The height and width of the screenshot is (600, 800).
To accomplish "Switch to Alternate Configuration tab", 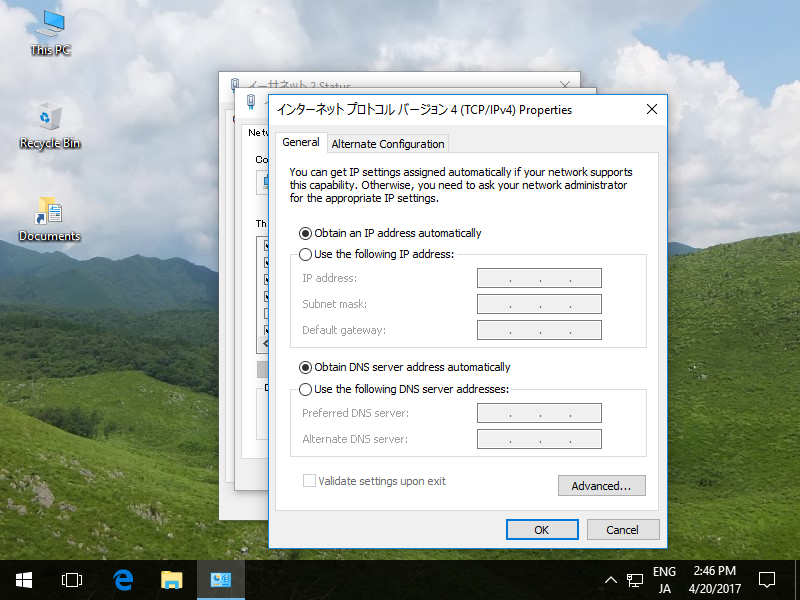I will point(388,144).
